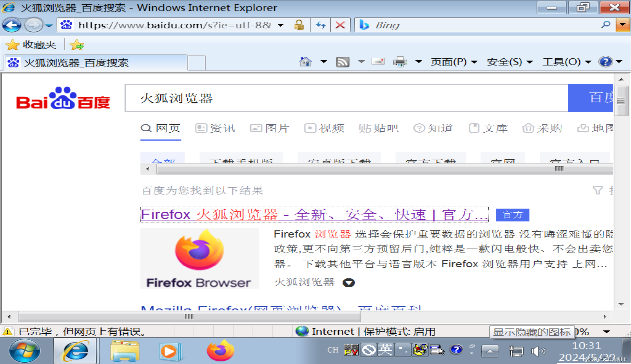This screenshot has width=631, height=364.
Task: Show hidden tray icons arrow
Action: [x=490, y=351]
